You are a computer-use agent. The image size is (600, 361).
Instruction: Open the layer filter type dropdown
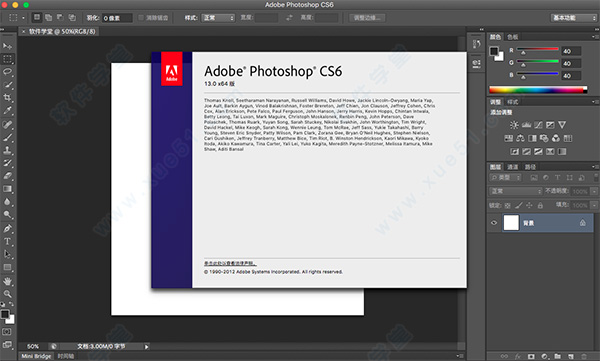pos(505,178)
